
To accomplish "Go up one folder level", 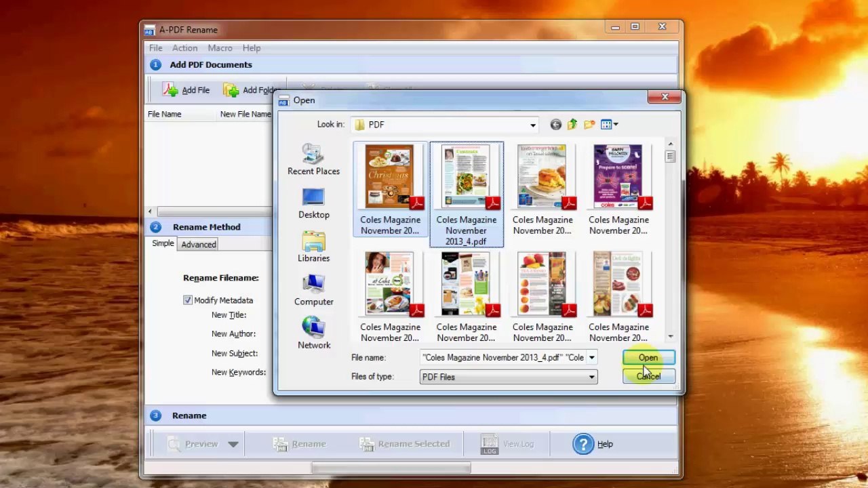I will tap(572, 124).
